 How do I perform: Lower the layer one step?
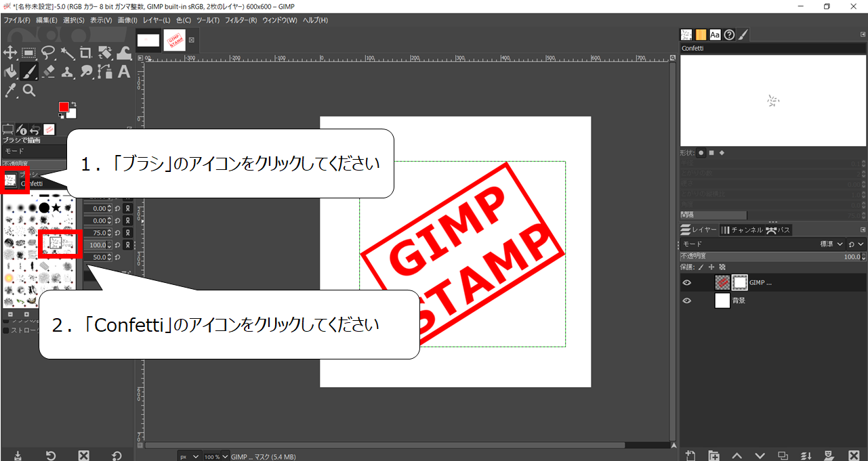[760, 456]
